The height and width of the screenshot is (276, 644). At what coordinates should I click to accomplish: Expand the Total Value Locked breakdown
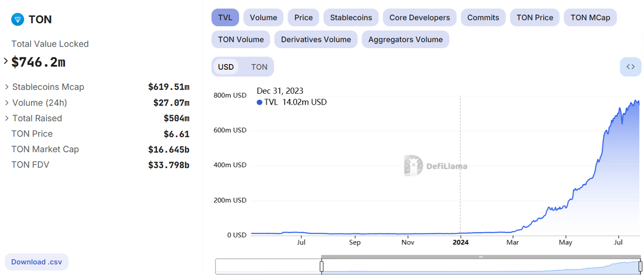coord(6,61)
